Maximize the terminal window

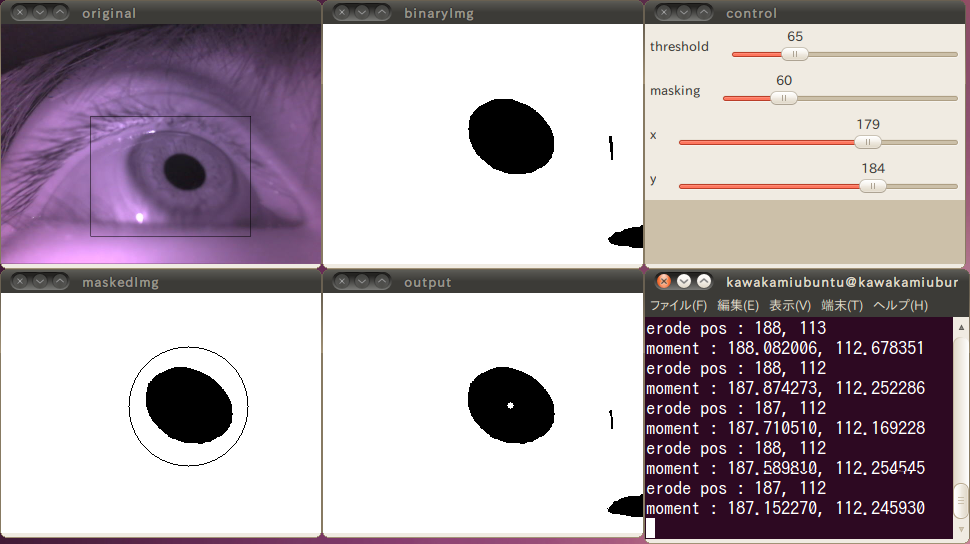[704, 281]
